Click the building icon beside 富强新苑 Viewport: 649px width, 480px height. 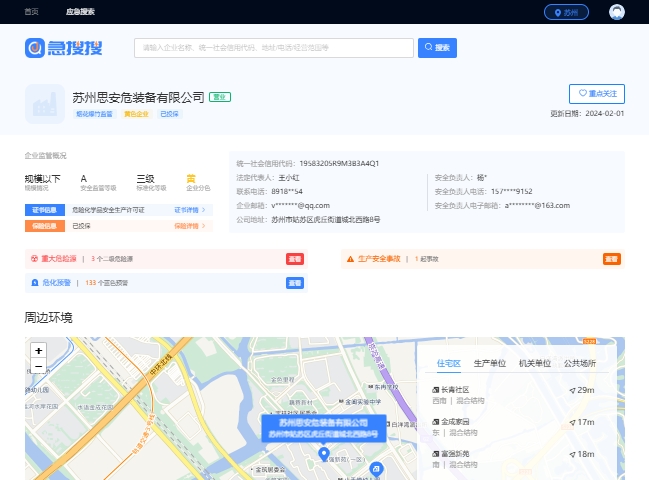tap(435, 454)
